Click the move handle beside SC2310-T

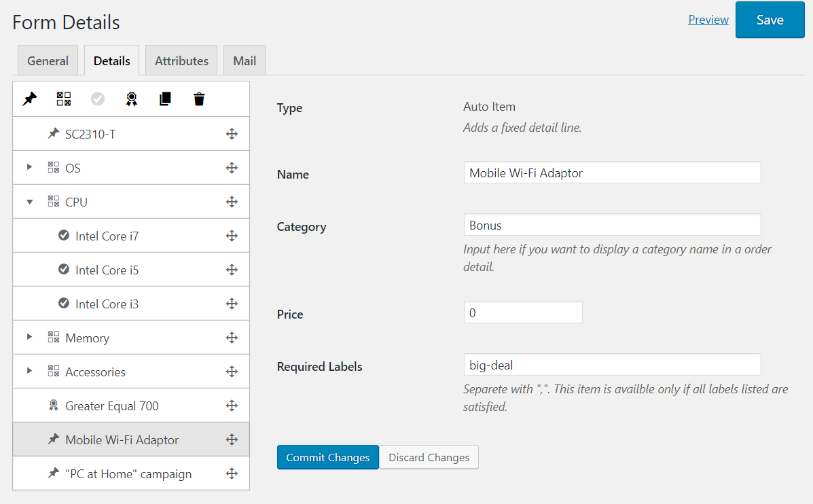pos(232,134)
